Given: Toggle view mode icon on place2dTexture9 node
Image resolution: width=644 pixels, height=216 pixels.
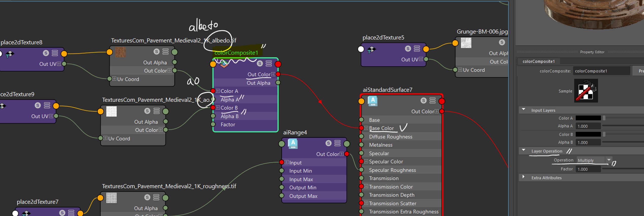Looking at the screenshot, I should tap(47, 105).
